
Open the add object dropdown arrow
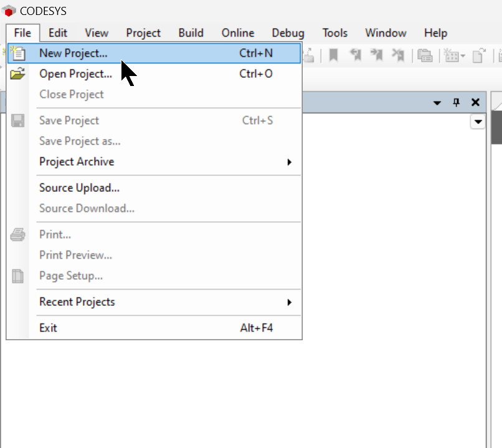coord(463,56)
